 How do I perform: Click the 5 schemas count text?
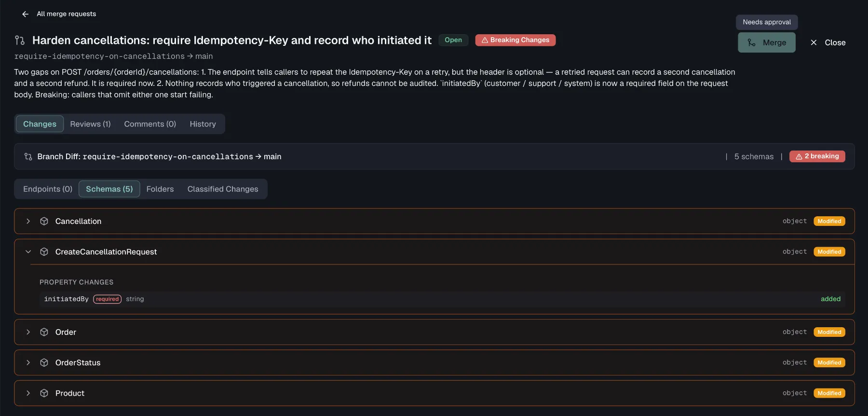point(754,156)
